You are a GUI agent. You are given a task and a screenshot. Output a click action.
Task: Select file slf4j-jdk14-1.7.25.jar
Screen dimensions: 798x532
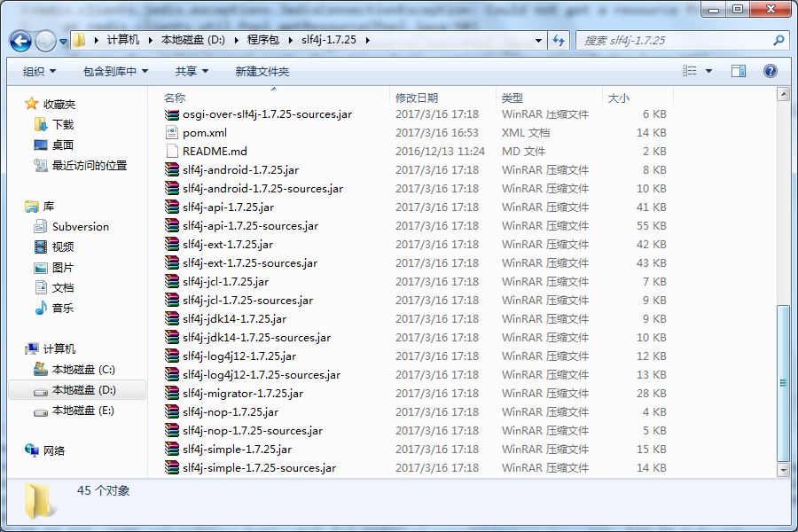coord(235,318)
